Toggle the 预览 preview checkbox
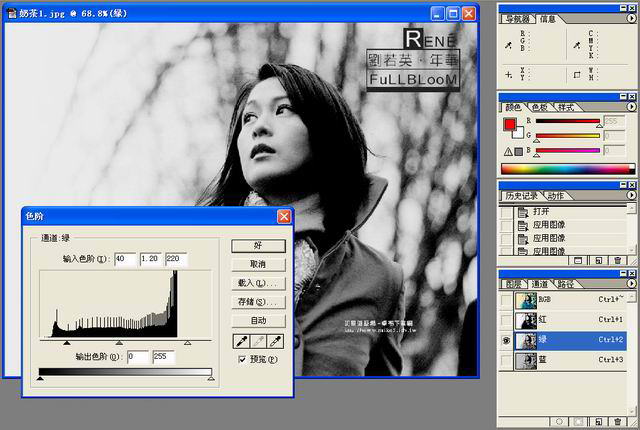Image resolution: width=640 pixels, height=430 pixels. point(242,359)
